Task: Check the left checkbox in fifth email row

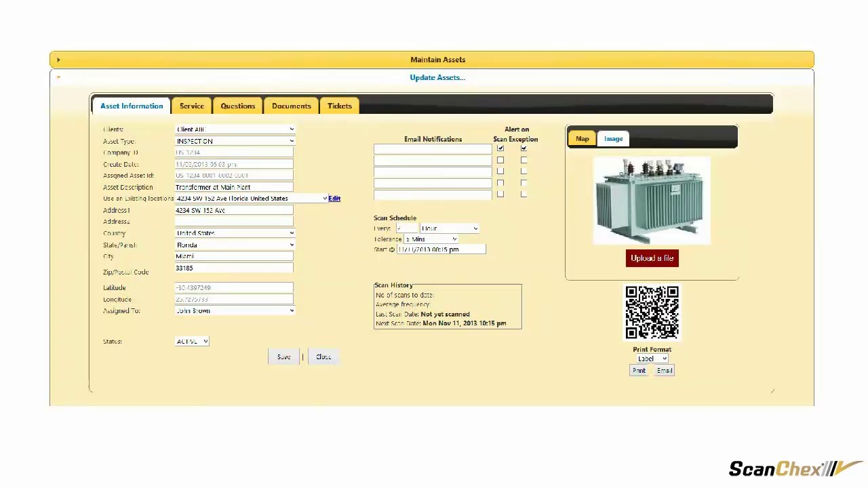Action: pyautogui.click(x=500, y=195)
